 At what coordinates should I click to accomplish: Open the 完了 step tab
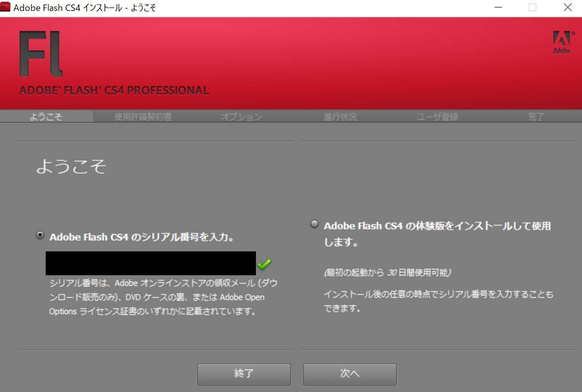536,117
